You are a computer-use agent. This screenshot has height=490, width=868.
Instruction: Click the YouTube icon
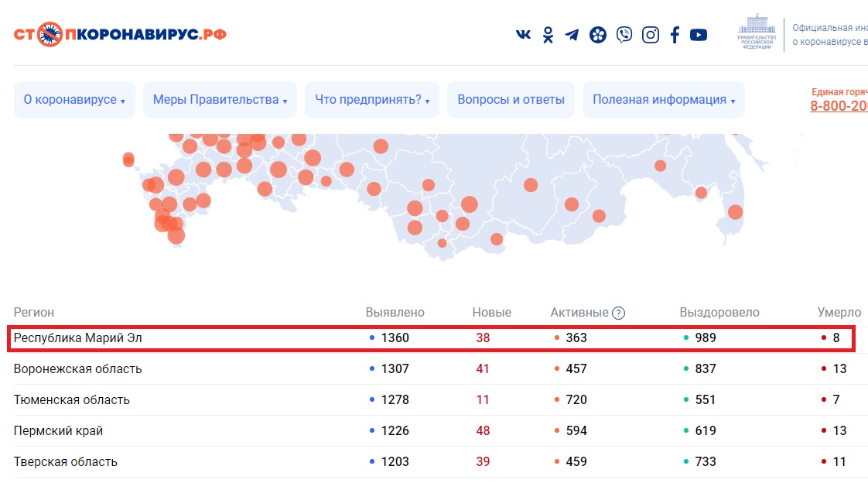[x=699, y=35]
